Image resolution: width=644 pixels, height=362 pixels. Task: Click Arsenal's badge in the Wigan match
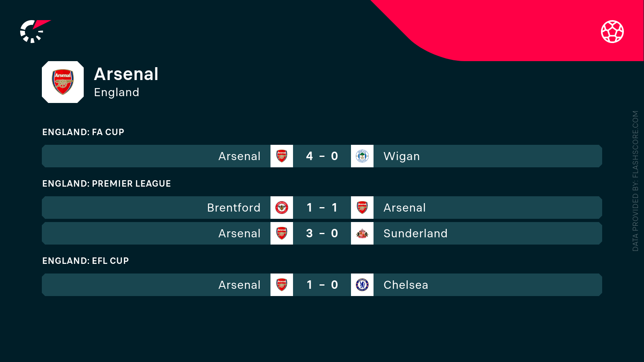[282, 156]
